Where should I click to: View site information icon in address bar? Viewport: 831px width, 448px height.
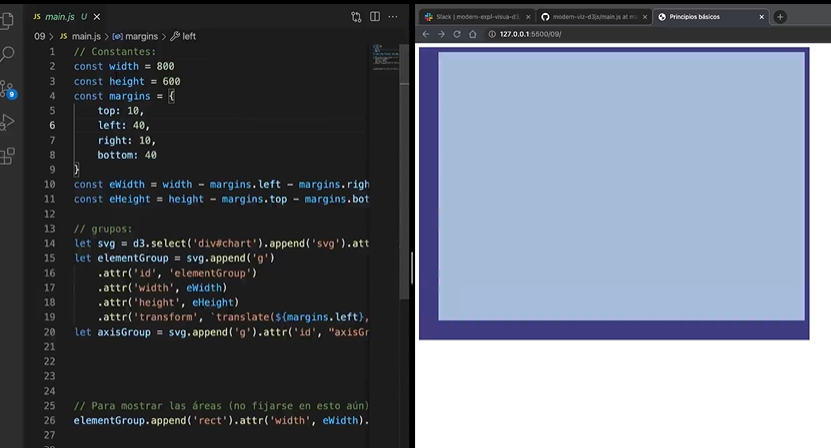tap(492, 34)
